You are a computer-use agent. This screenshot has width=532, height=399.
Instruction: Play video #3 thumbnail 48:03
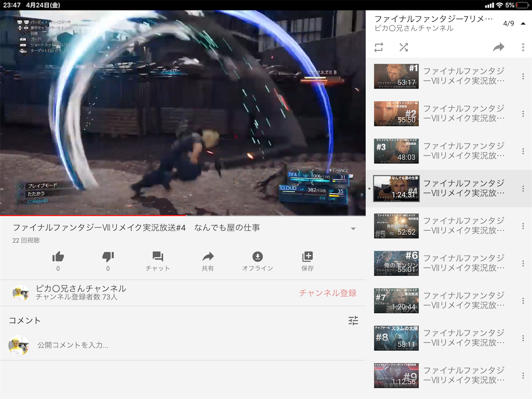tap(396, 151)
